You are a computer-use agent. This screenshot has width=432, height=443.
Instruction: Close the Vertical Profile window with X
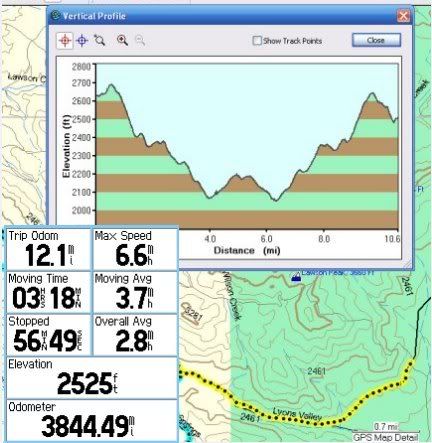[x=403, y=16]
